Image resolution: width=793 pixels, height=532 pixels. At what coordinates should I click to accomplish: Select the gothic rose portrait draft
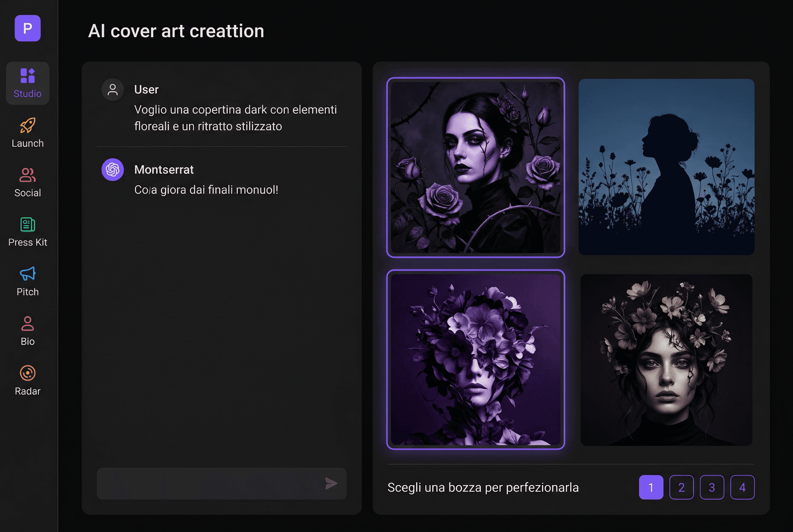(x=475, y=167)
